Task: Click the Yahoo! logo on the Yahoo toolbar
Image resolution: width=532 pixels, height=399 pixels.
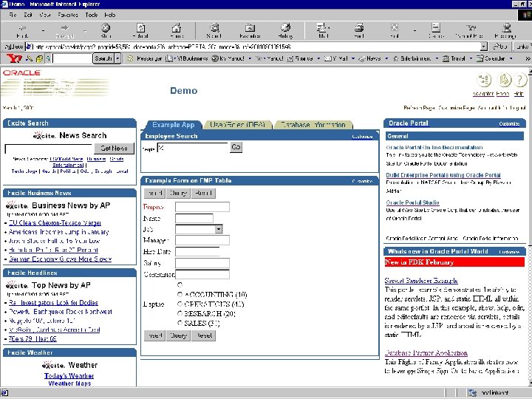Action: pyautogui.click(x=14, y=58)
